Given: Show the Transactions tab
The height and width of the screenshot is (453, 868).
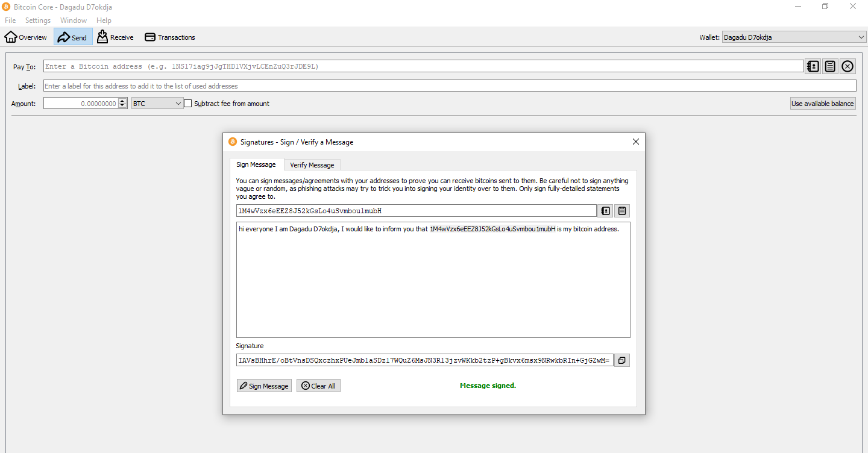Looking at the screenshot, I should (x=170, y=37).
